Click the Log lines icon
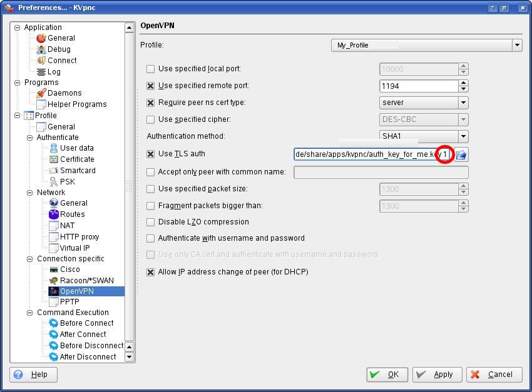 pyautogui.click(x=41, y=72)
